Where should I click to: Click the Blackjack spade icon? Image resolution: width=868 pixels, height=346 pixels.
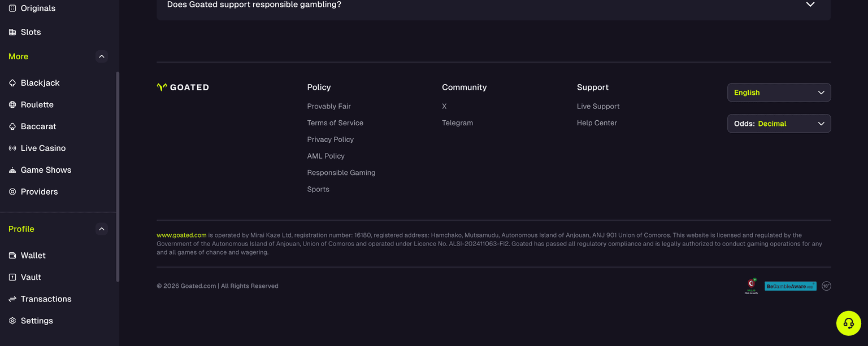pyautogui.click(x=12, y=83)
